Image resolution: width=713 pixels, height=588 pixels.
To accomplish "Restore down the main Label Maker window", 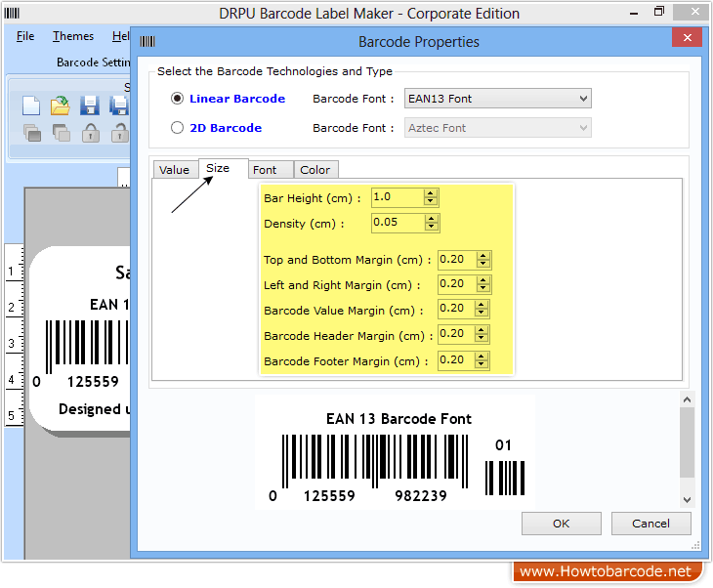I will [x=659, y=13].
